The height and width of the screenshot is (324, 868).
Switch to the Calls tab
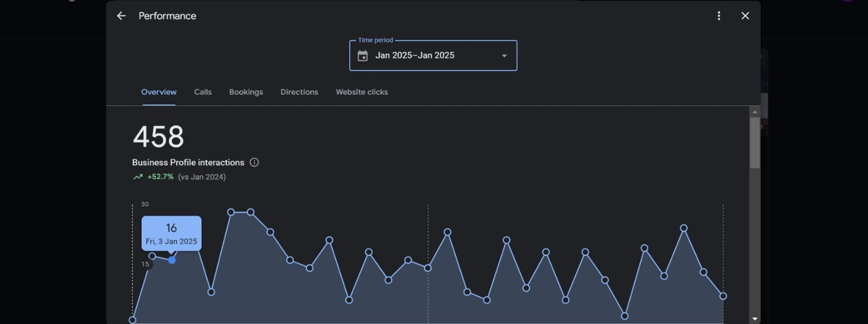(x=203, y=92)
